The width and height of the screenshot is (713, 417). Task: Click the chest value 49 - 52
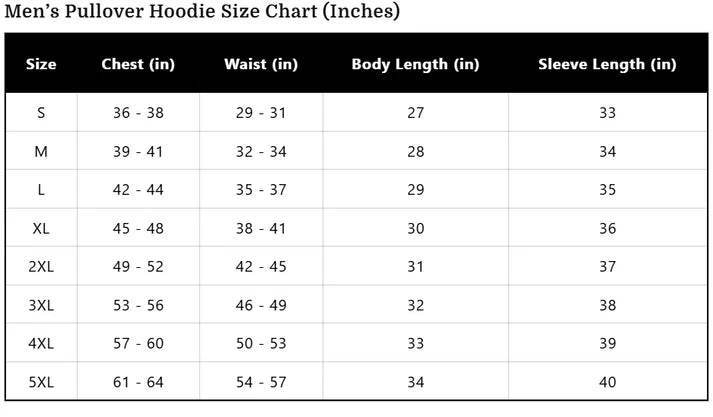click(x=138, y=267)
